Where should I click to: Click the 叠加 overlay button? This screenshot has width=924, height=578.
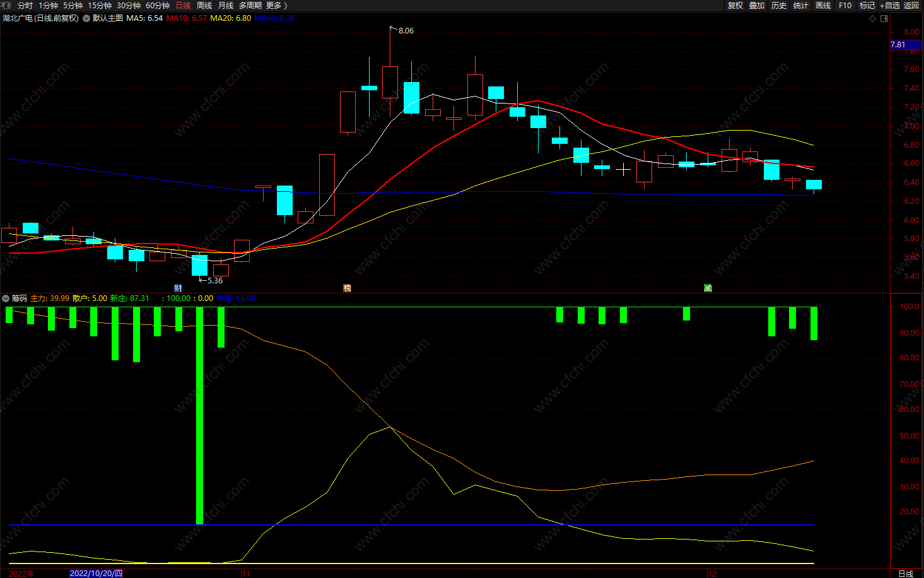point(757,6)
